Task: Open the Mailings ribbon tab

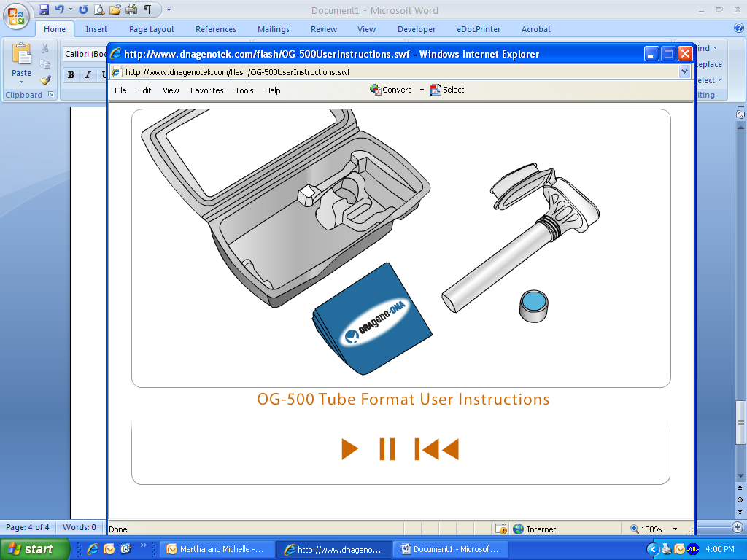Action: pyautogui.click(x=274, y=29)
